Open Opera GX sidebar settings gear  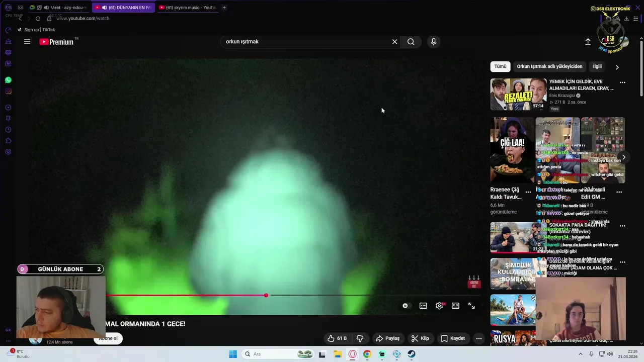click(x=8, y=152)
